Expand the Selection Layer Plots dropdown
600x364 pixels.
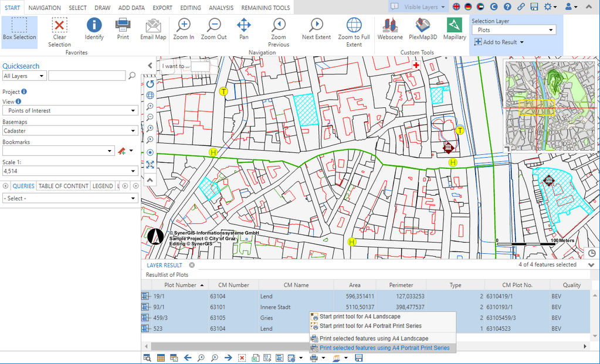(513, 30)
